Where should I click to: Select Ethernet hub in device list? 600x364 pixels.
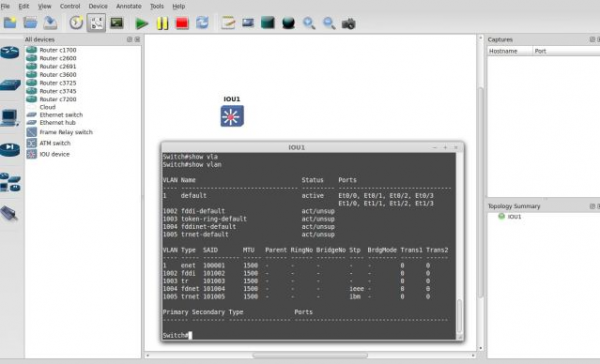tap(57, 123)
